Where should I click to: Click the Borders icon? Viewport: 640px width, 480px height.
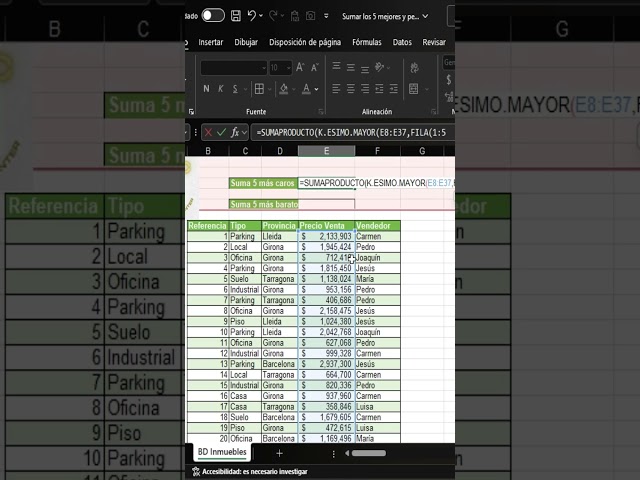click(x=259, y=89)
